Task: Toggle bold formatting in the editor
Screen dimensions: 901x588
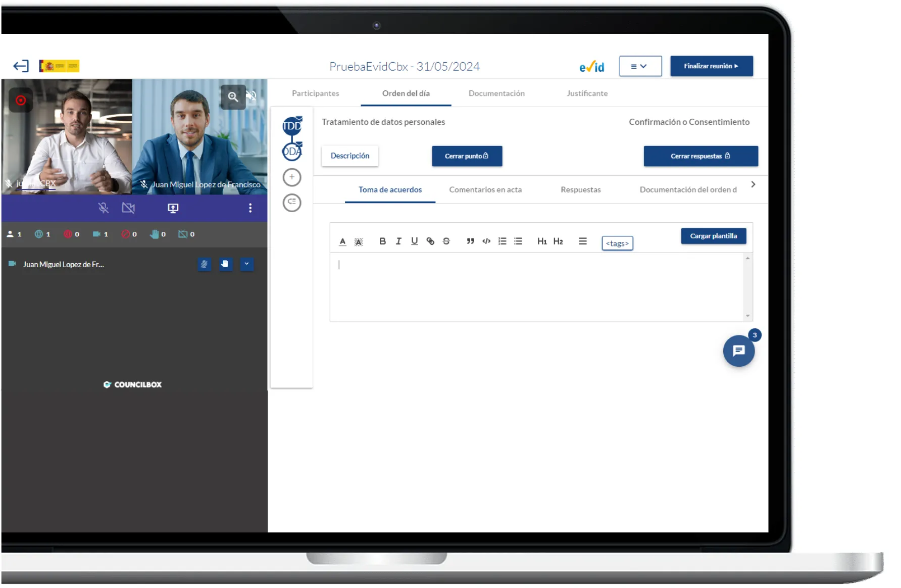Action: [382, 241]
